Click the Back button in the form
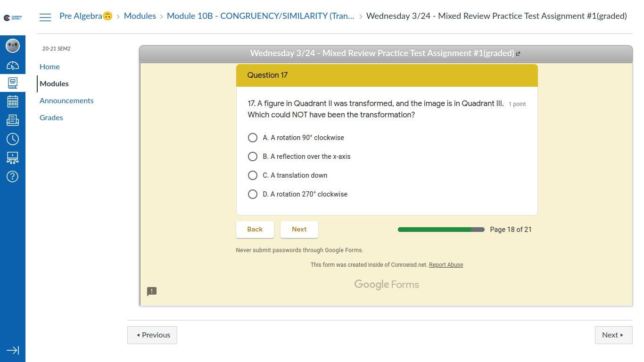The height and width of the screenshot is (362, 644). pos(255,229)
